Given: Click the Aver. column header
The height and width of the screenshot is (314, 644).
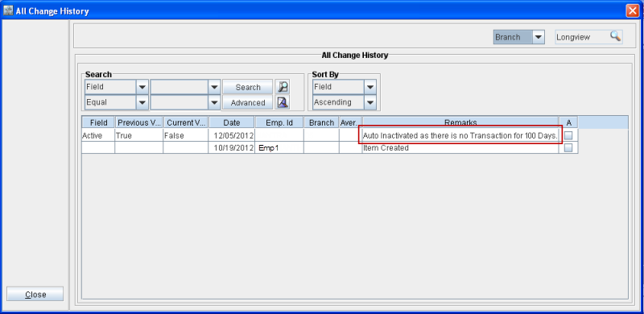Looking at the screenshot, I should click(350, 122).
